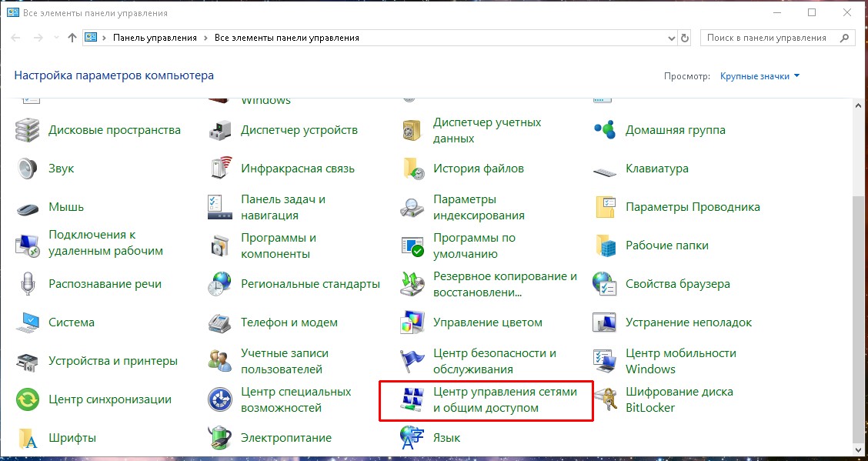Maximize the Control Panel window
This screenshot has width=868, height=461.
(x=812, y=13)
